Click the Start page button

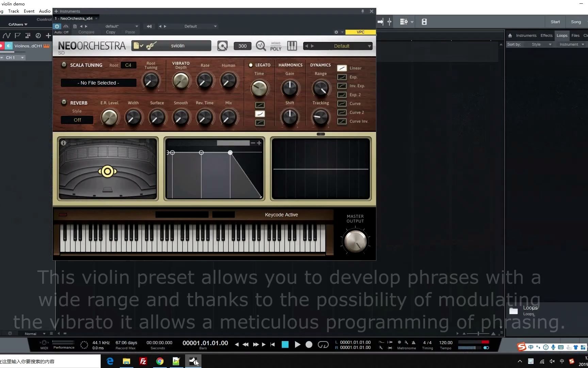(555, 22)
